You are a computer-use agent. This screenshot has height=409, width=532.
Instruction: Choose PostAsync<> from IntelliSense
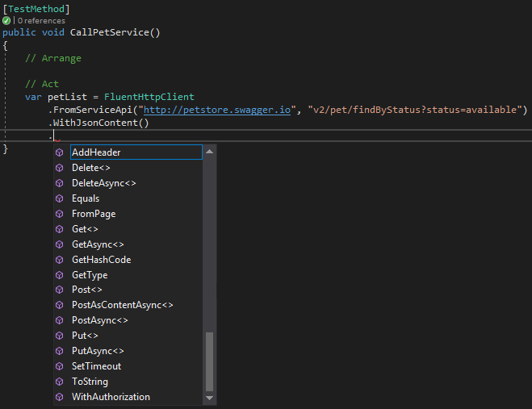[100, 320]
